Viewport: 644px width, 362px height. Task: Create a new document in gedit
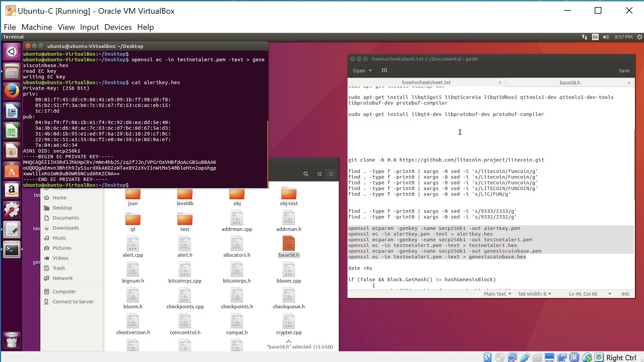pyautogui.click(x=384, y=70)
